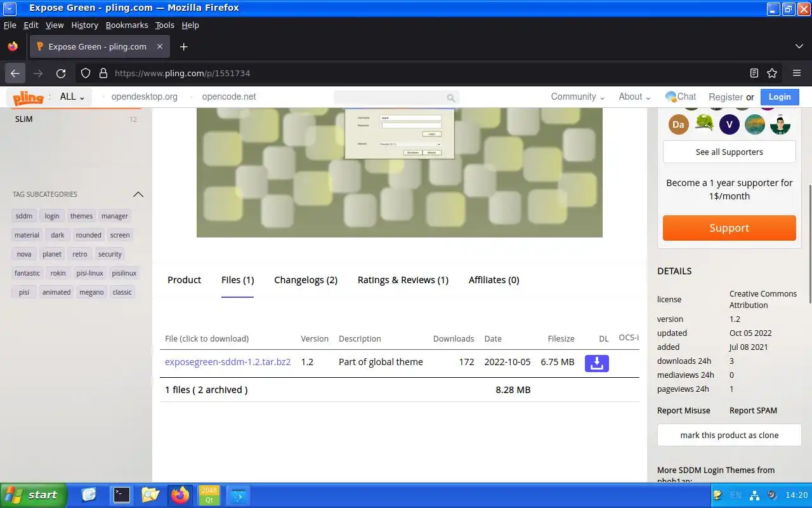Click the 'V' supporter avatar
The width and height of the screenshot is (812, 508).
(x=730, y=124)
